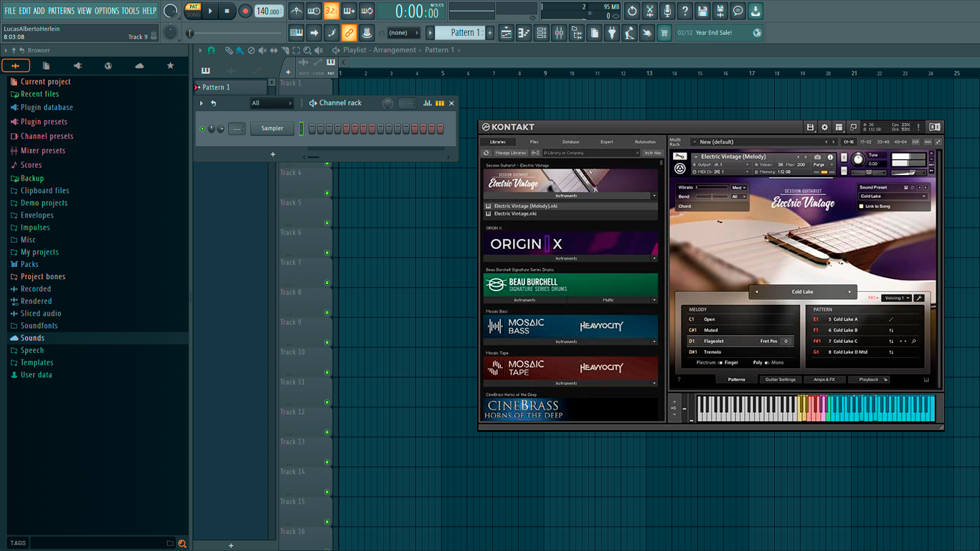Open the browser cloud tab icon

139,66
